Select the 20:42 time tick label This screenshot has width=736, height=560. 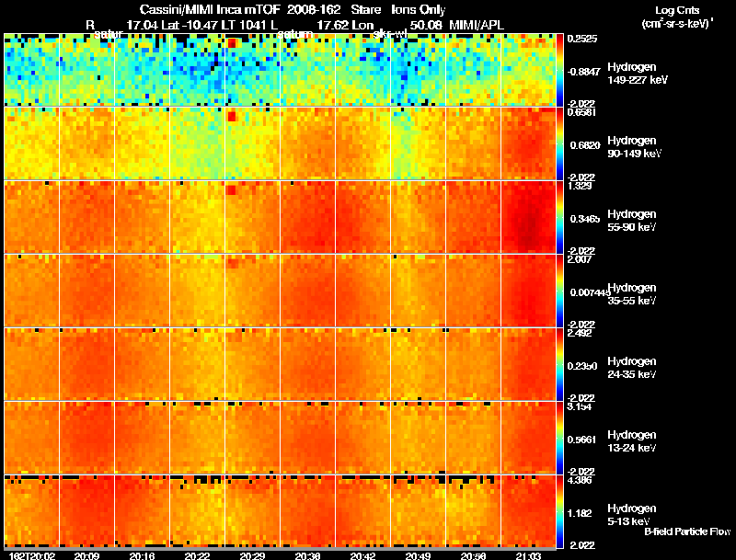(362, 555)
